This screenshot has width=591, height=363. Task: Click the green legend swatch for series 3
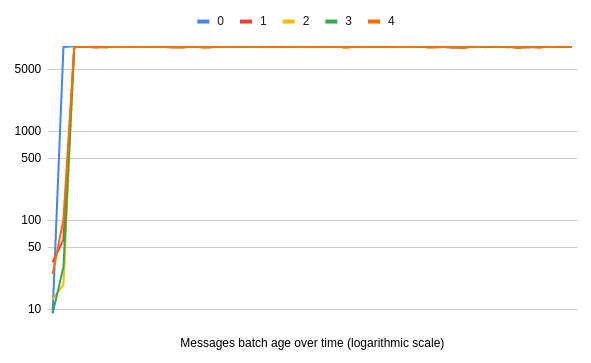[x=331, y=21]
